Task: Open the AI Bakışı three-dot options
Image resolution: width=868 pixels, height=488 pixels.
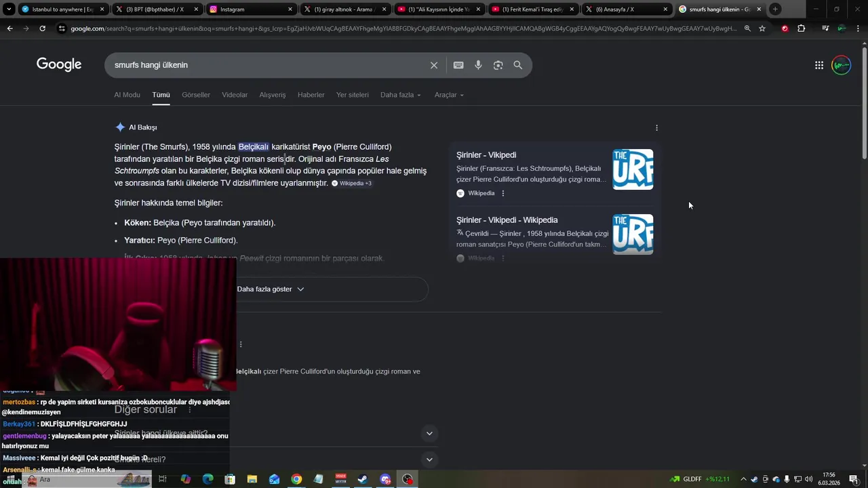Action: (656, 127)
